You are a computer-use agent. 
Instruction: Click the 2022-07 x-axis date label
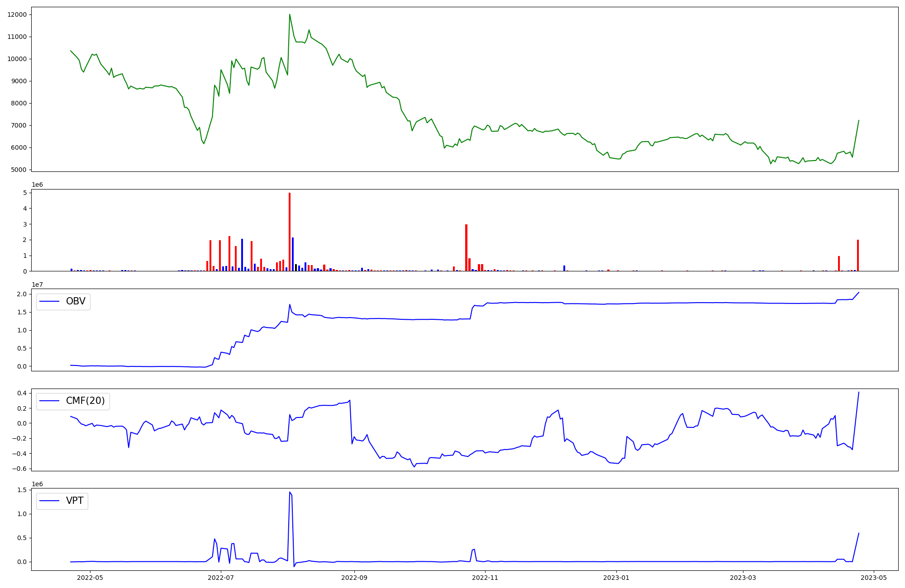click(221, 578)
